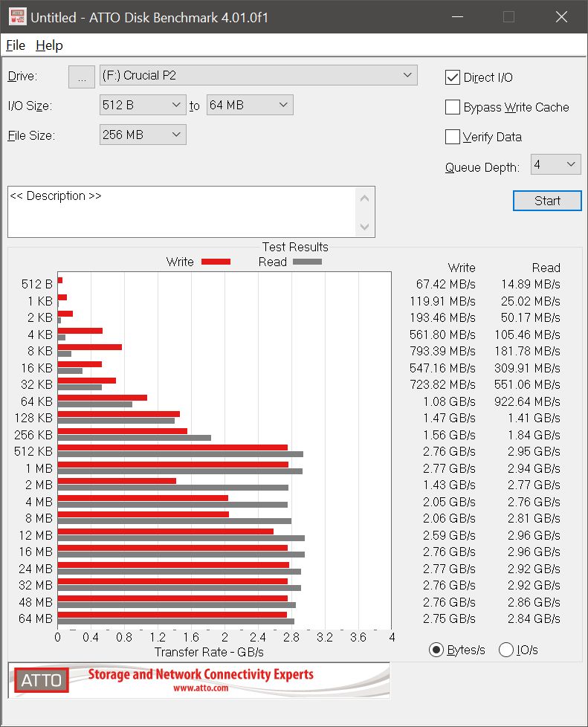Click the 512 B read value 14.89 MB/s
The width and height of the screenshot is (588, 727).
(531, 284)
